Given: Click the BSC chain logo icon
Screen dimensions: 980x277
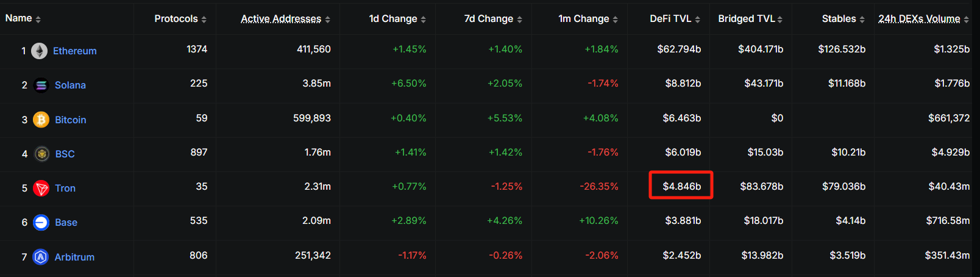Looking at the screenshot, I should click(x=41, y=154).
